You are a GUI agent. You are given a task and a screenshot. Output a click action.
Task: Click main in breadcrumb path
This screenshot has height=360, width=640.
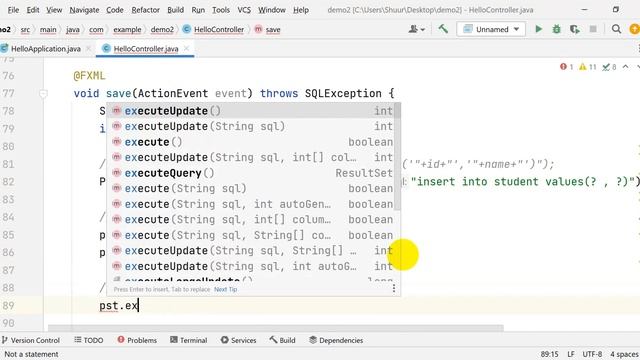pyautogui.click(x=48, y=29)
